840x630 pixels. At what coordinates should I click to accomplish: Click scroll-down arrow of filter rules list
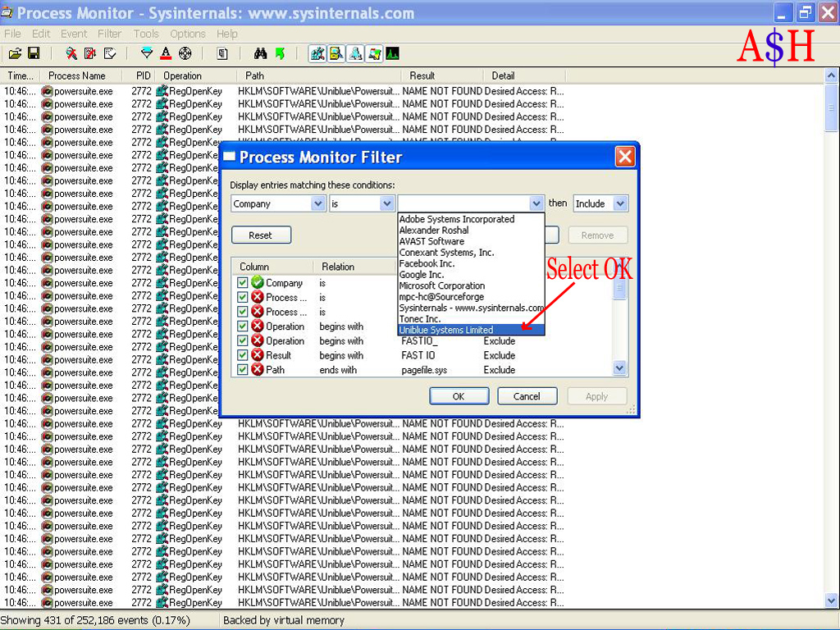click(x=620, y=368)
